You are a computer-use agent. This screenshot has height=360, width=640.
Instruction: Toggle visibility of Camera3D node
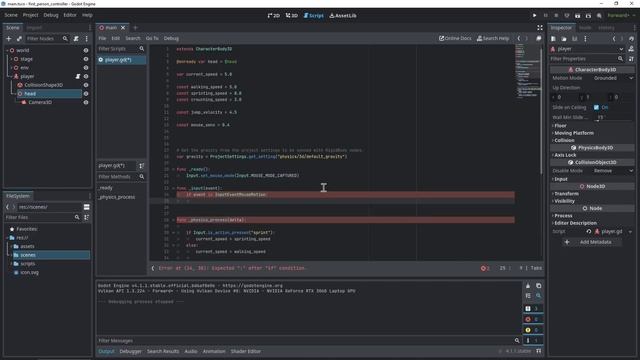pyautogui.click(x=86, y=102)
